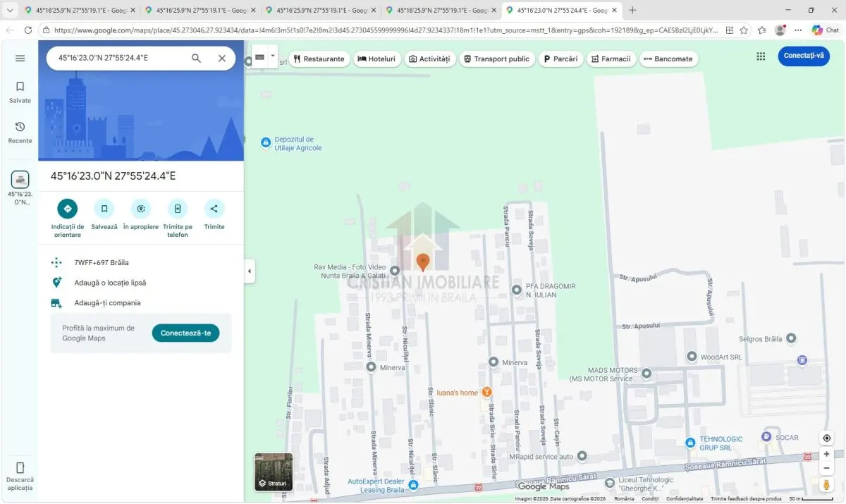Close the 45°16'23.0"N browser tab

pos(614,11)
